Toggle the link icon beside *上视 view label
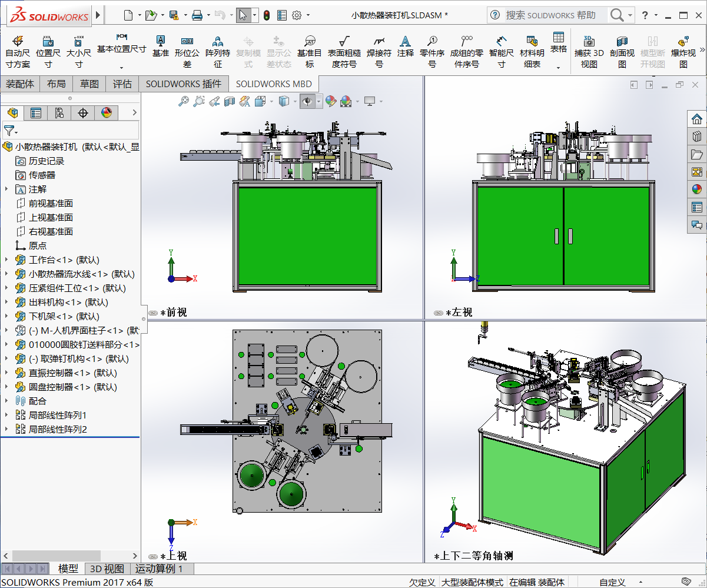This screenshot has height=588, width=707. pos(153,556)
